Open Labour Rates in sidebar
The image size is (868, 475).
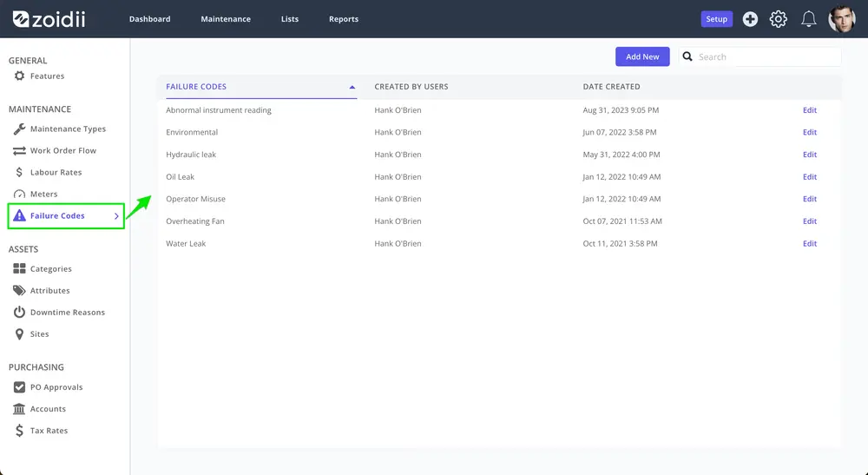(x=56, y=172)
